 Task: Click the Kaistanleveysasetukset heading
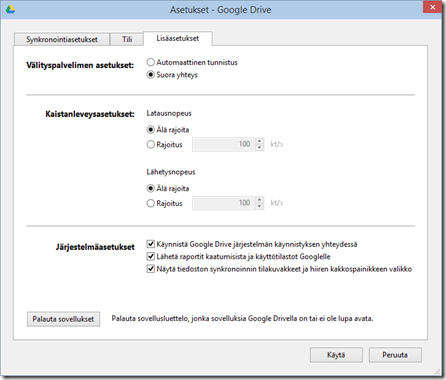coord(90,114)
